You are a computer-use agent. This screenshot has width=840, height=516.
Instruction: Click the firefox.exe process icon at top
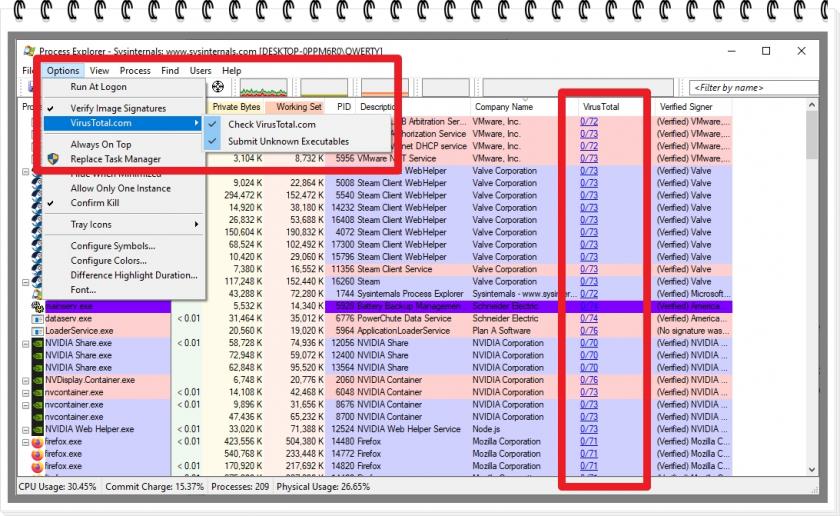pyautogui.click(x=37, y=442)
